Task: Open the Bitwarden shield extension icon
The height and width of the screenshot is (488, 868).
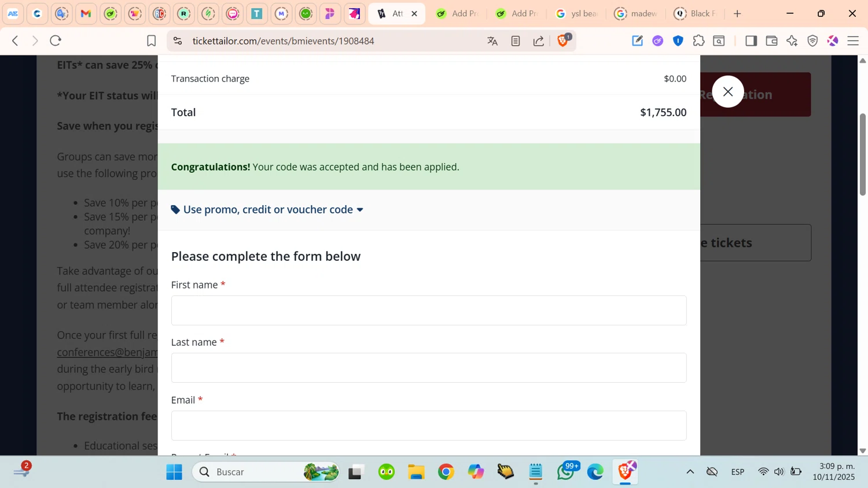Action: (678, 41)
